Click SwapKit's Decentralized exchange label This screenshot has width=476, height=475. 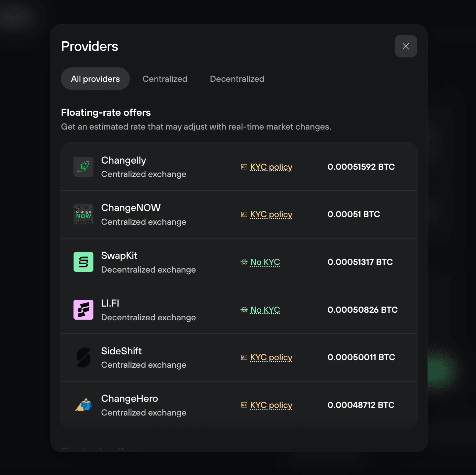148,270
